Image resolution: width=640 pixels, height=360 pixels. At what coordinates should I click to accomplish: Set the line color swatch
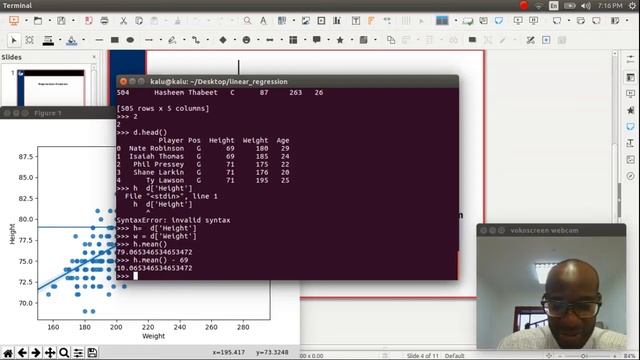48,40
